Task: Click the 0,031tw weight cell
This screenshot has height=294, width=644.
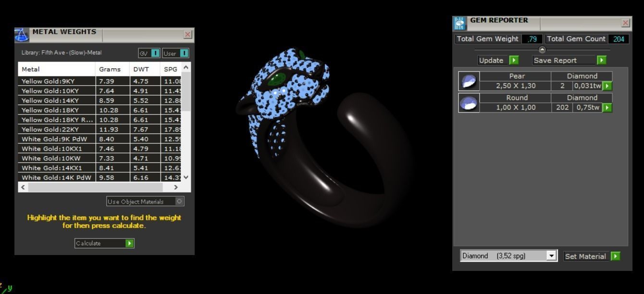Action: click(x=587, y=86)
